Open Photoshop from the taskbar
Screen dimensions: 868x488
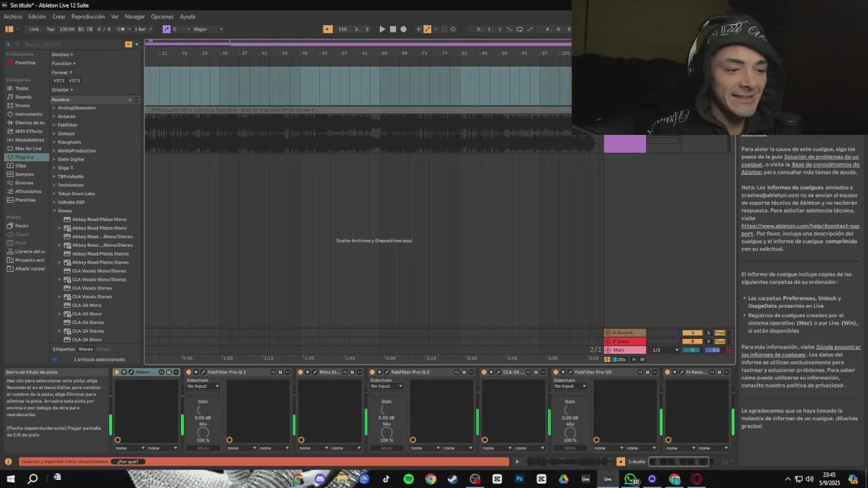519,479
